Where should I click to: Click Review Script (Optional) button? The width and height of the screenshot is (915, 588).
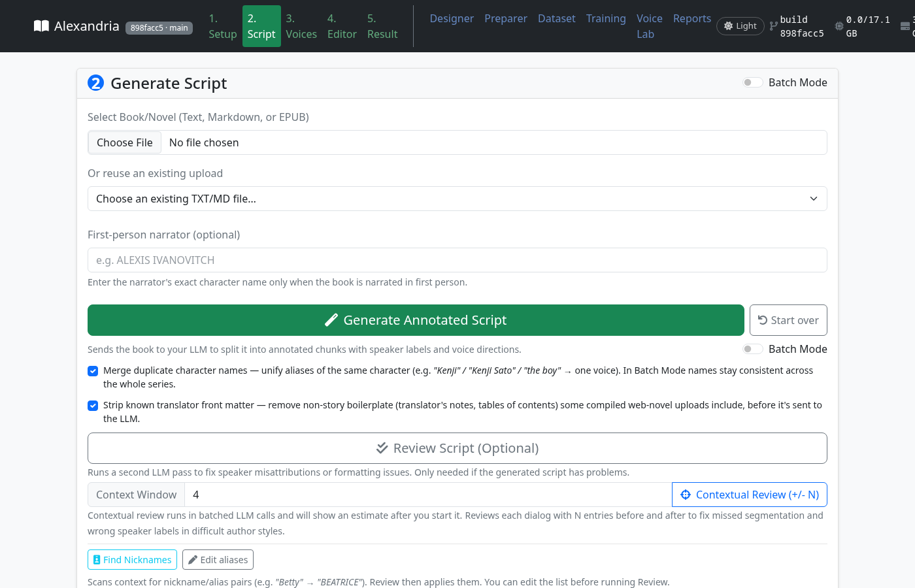[457, 448]
